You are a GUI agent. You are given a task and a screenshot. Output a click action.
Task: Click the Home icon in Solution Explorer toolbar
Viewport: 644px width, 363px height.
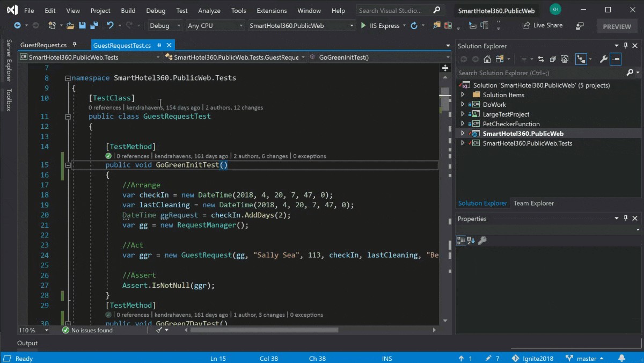487,59
